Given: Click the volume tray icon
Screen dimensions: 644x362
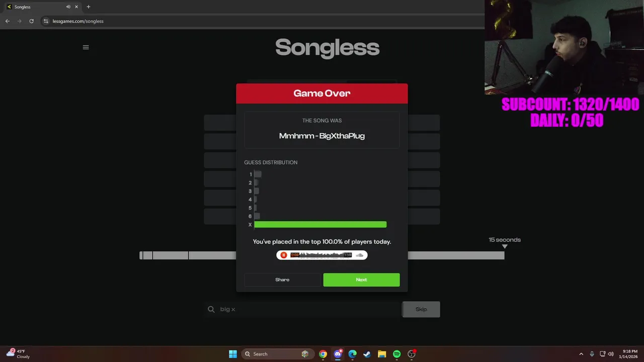Looking at the screenshot, I should point(611,354).
